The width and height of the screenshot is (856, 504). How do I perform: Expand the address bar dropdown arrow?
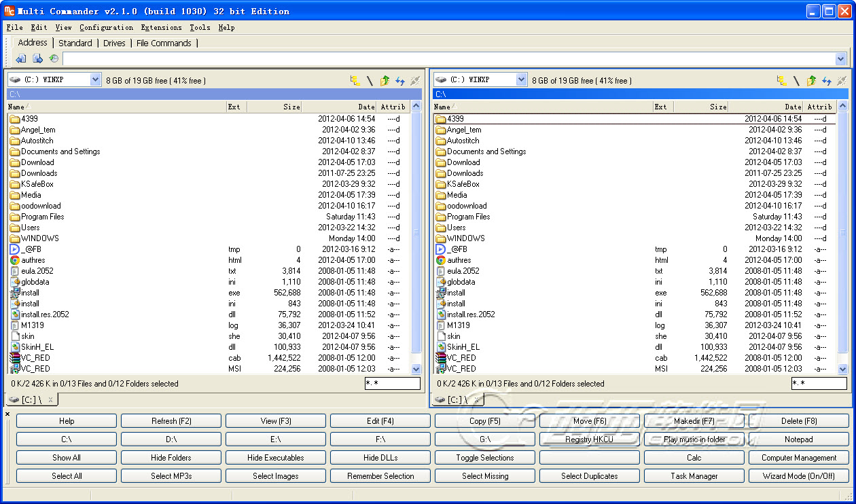840,59
